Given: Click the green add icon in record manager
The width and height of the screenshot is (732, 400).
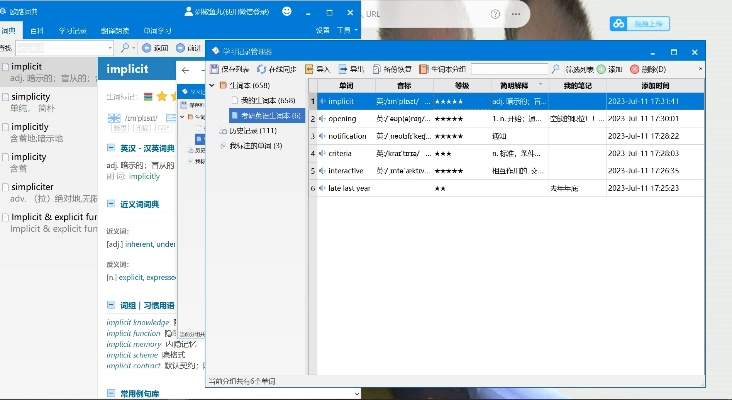Looking at the screenshot, I should tap(601, 69).
